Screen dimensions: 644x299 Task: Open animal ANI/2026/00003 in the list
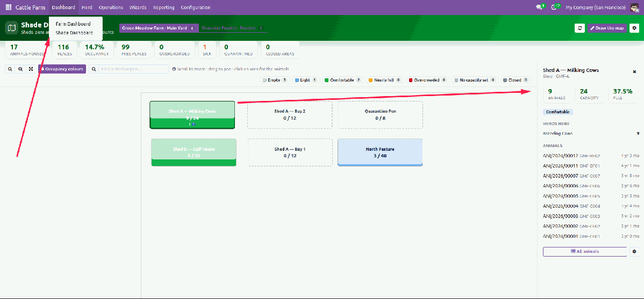tap(591, 216)
